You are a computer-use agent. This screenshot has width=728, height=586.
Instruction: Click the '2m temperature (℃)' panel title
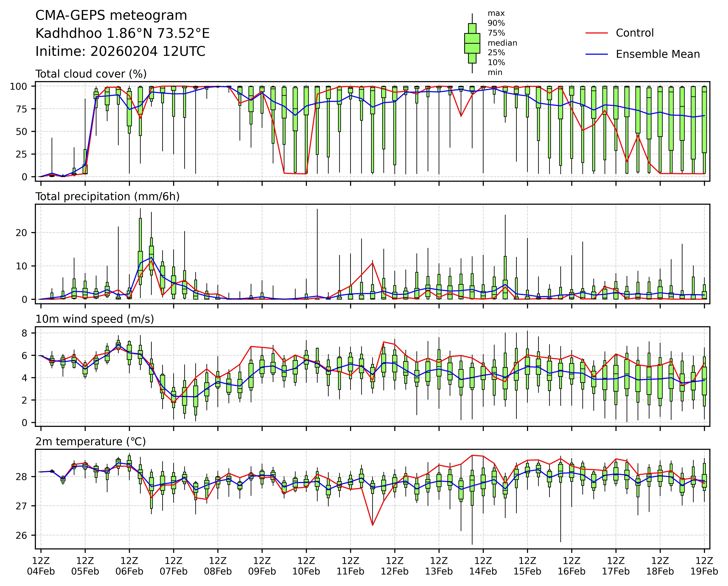[91, 442]
